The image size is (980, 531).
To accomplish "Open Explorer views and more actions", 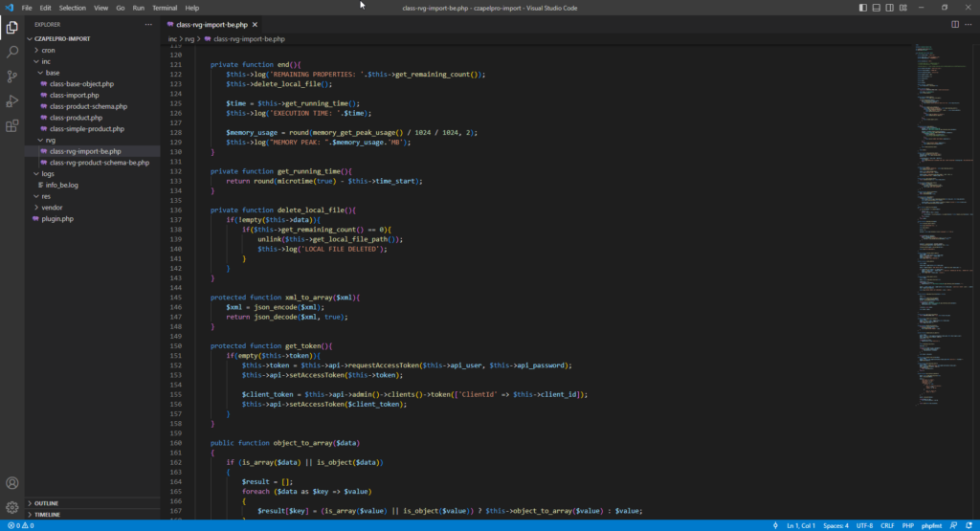I will pyautogui.click(x=148, y=24).
